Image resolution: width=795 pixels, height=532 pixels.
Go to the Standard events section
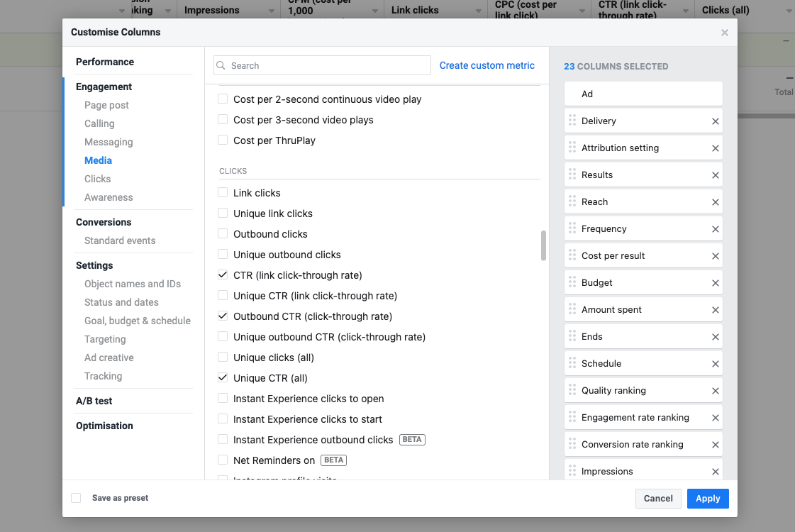(120, 240)
